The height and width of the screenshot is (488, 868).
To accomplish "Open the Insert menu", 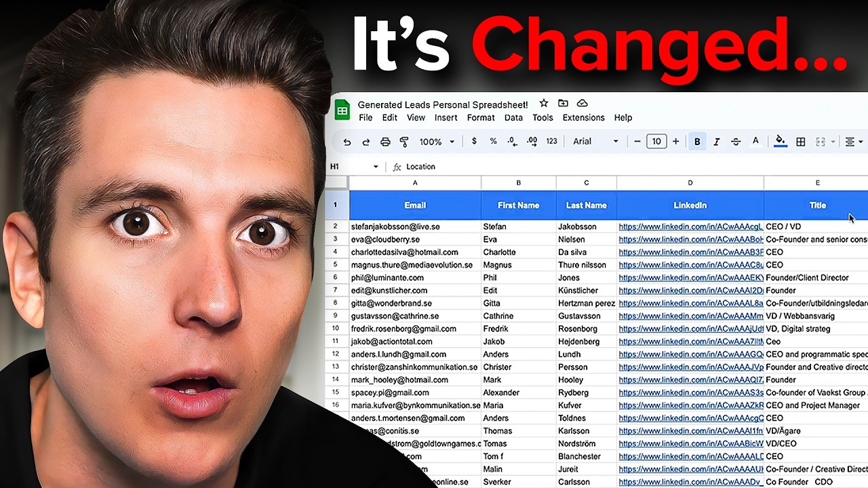I will (x=446, y=118).
